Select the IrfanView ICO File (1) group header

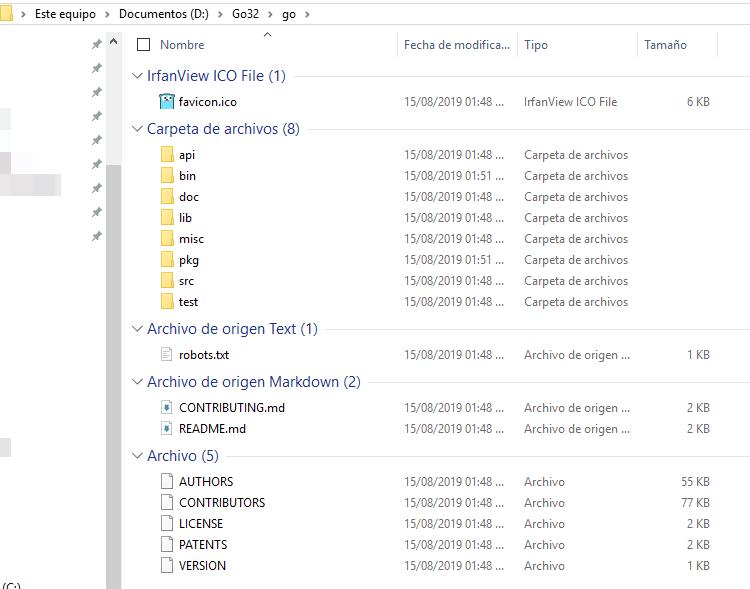point(216,76)
